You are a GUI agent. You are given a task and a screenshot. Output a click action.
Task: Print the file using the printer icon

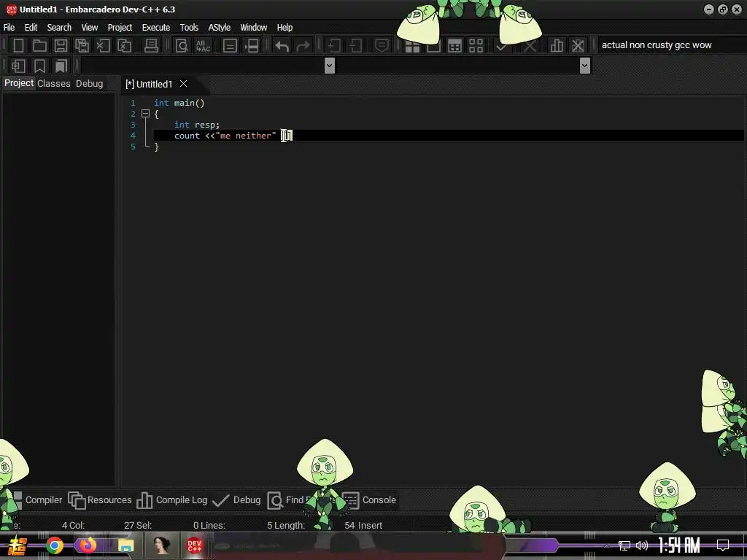(x=151, y=46)
